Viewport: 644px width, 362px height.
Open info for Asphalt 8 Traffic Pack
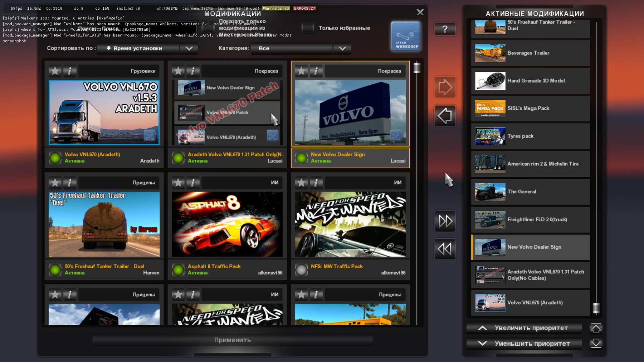point(193,183)
